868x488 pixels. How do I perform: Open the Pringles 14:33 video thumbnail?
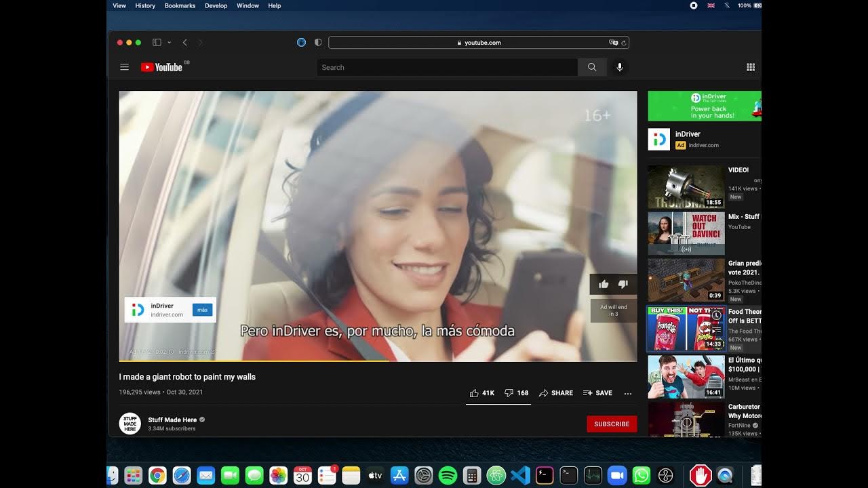[686, 329]
